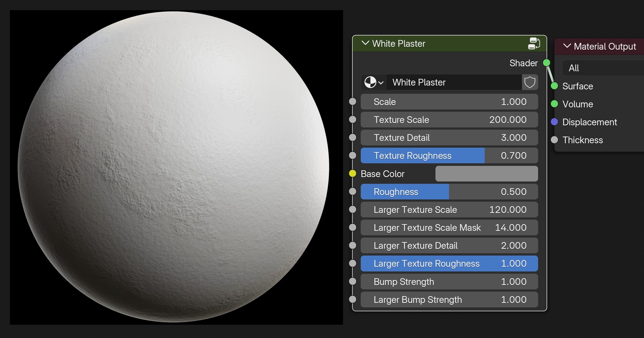
Task: Click the Texture Scale 200.000 value field
Action: coord(449,120)
